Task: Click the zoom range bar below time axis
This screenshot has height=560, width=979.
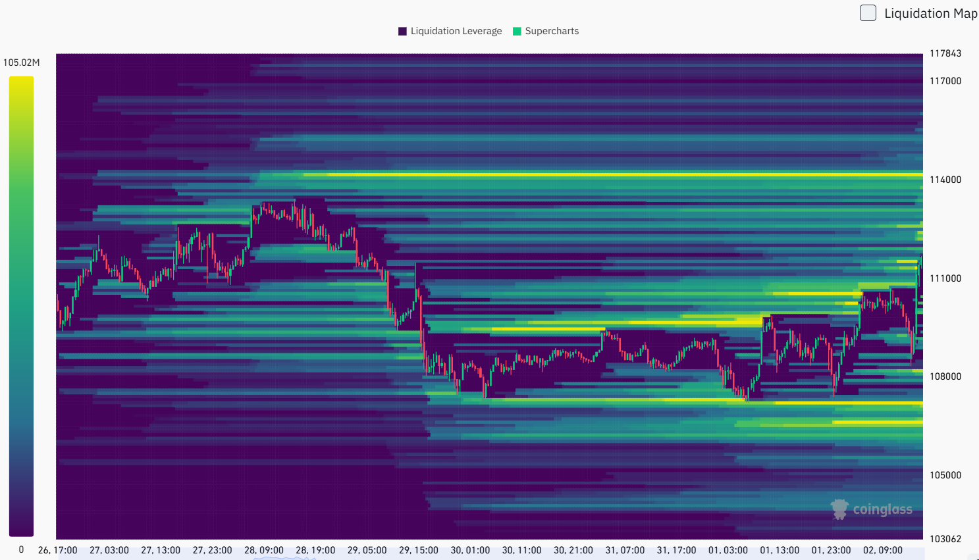Action: click(490, 557)
